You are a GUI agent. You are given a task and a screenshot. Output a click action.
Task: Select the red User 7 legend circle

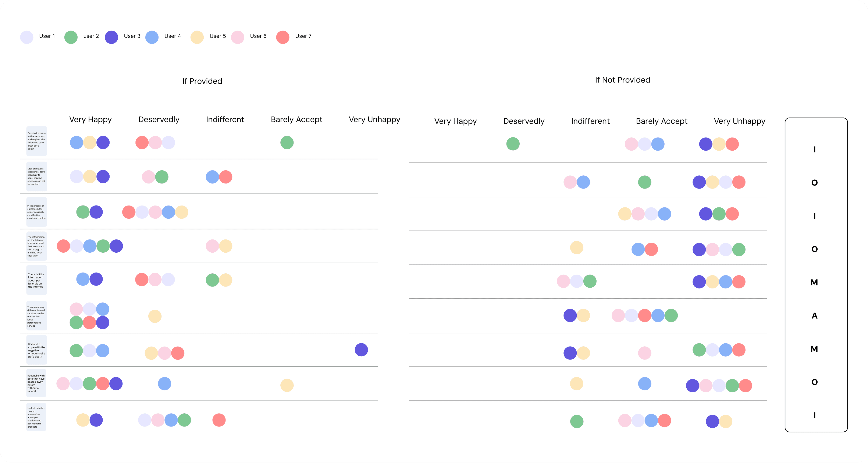283,37
